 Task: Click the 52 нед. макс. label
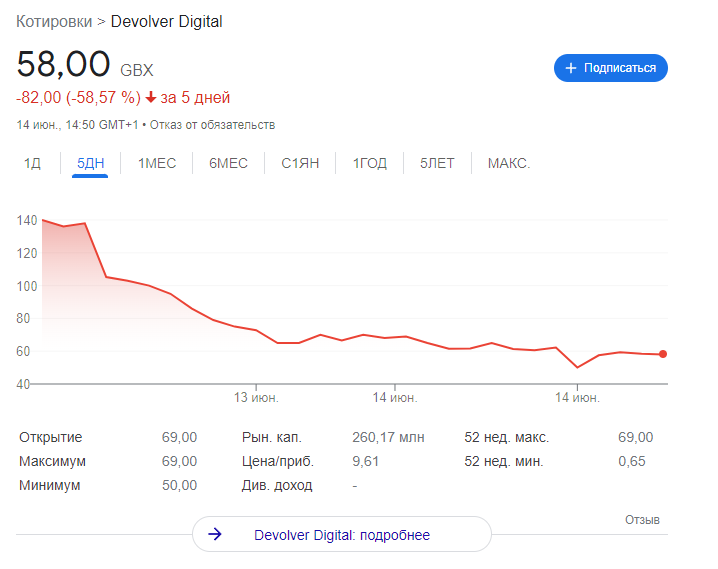point(506,437)
